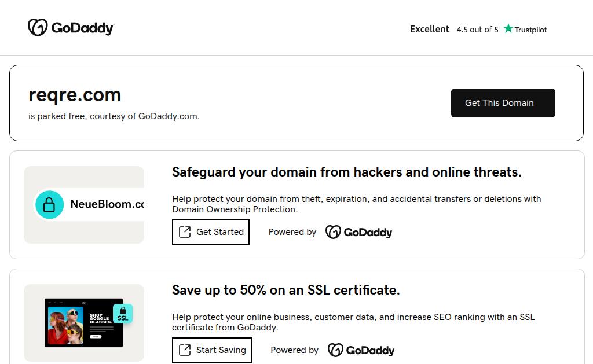Click the reqre.com domain heading
593x364 pixels.
pos(75,95)
